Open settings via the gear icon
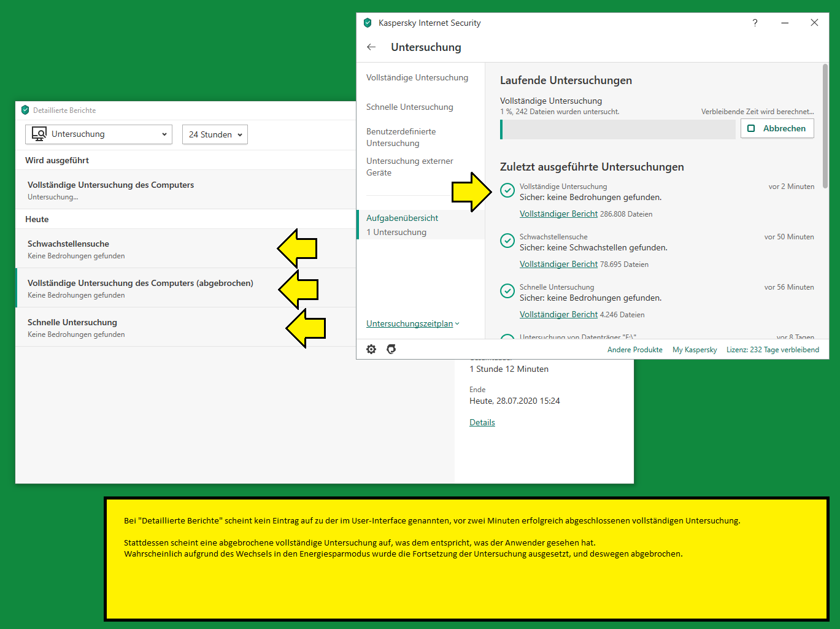This screenshot has height=629, width=840. click(371, 349)
